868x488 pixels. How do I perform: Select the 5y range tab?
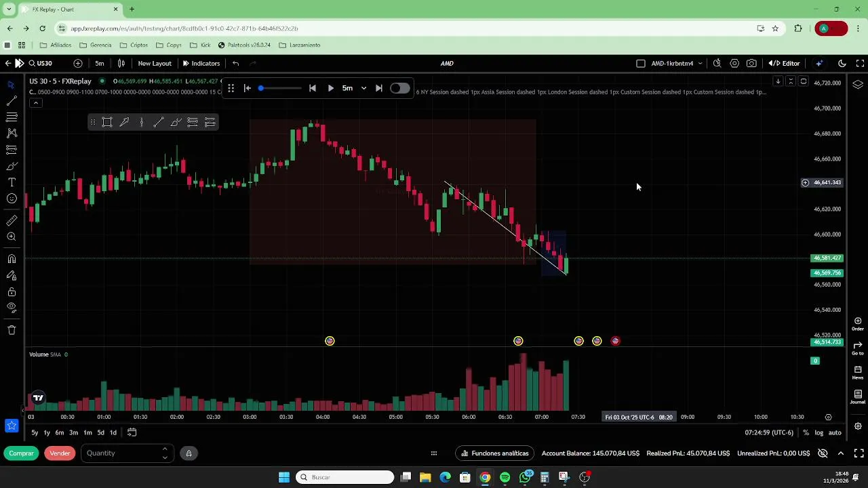[35, 432]
